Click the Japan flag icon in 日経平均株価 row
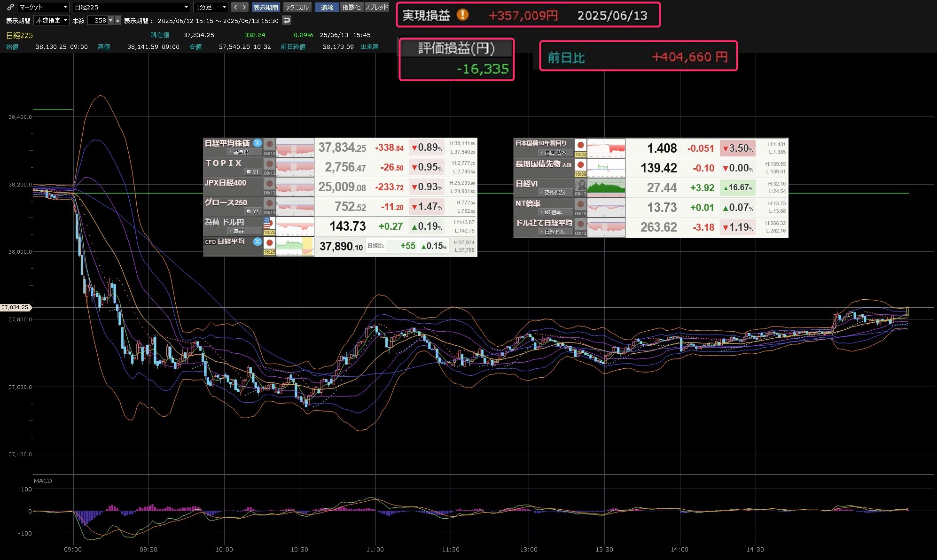 tap(270, 144)
